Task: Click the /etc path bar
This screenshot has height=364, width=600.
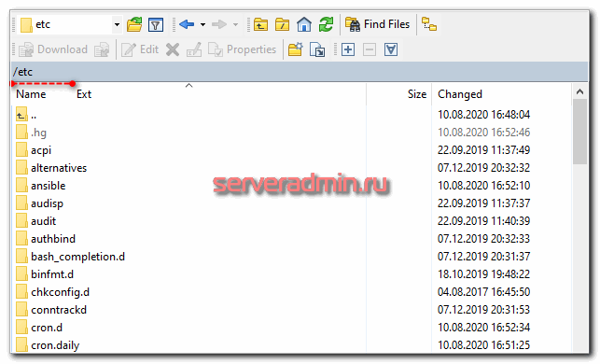Action: (300, 72)
